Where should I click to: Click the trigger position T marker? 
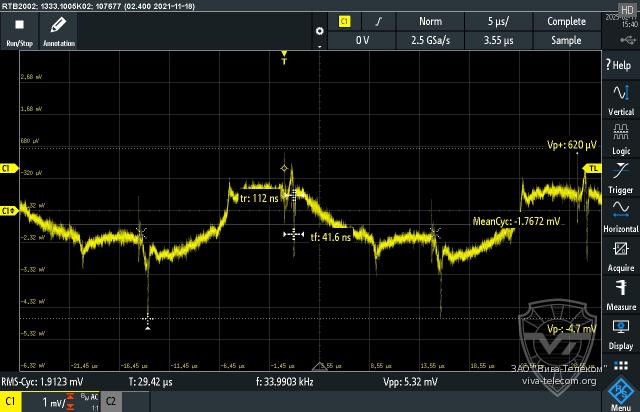point(284,58)
